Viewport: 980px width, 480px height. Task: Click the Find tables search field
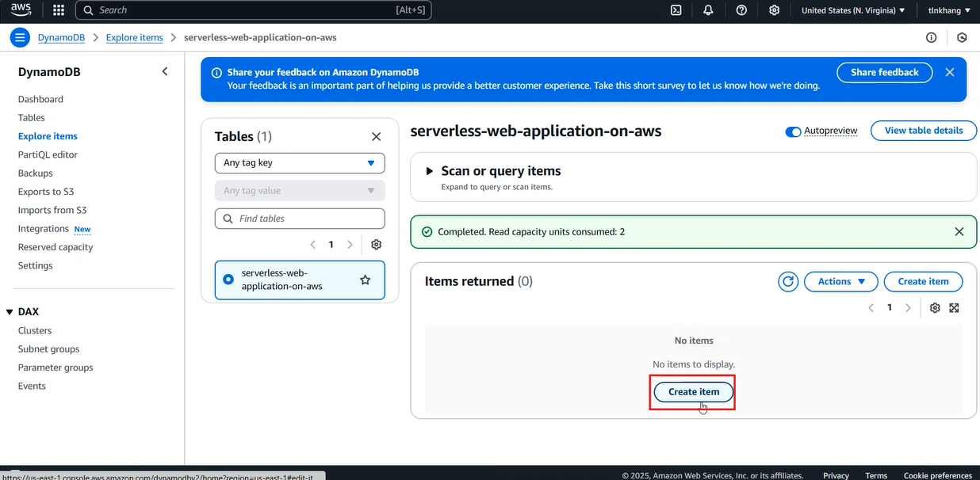click(x=300, y=219)
